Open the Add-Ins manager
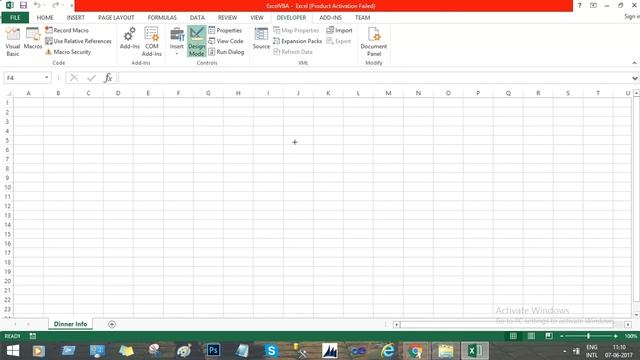The image size is (640, 360). click(129, 39)
